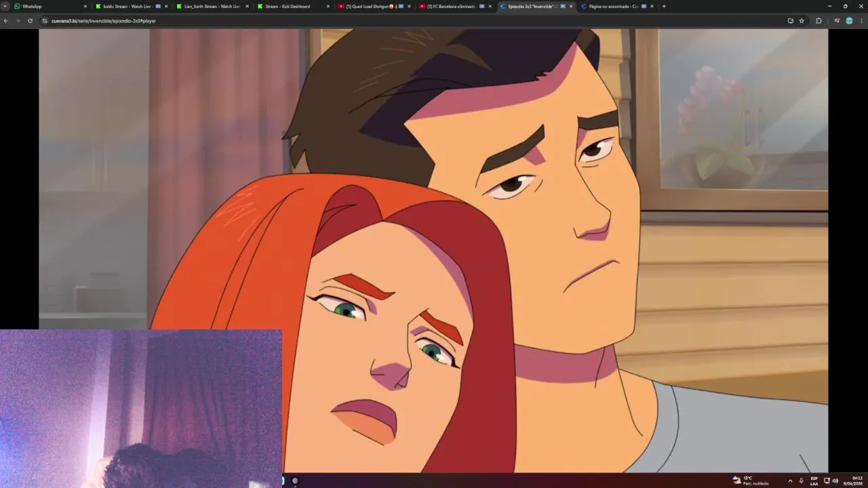This screenshot has height=488, width=868.
Task: Click the Invincible video player frame
Action: pos(433,250)
